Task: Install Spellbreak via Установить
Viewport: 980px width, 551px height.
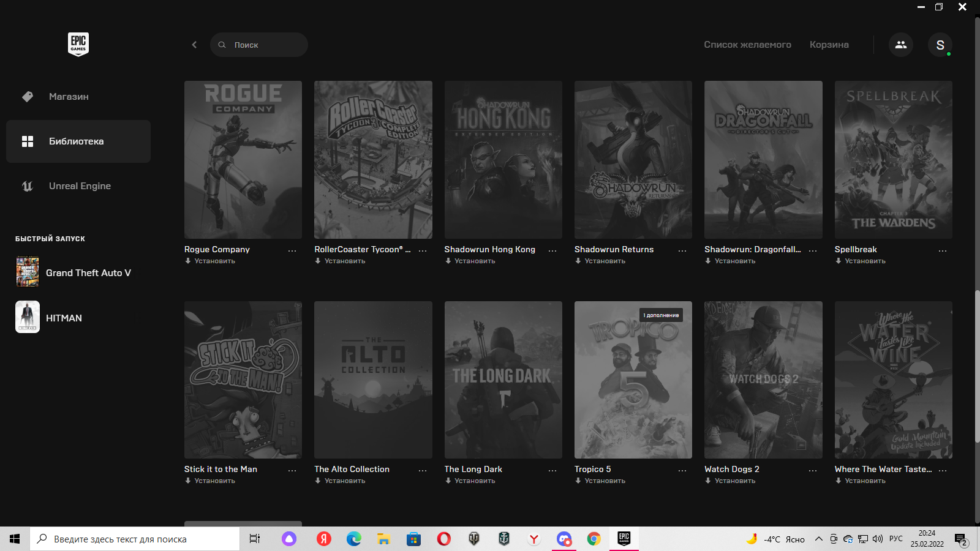Action: click(861, 261)
